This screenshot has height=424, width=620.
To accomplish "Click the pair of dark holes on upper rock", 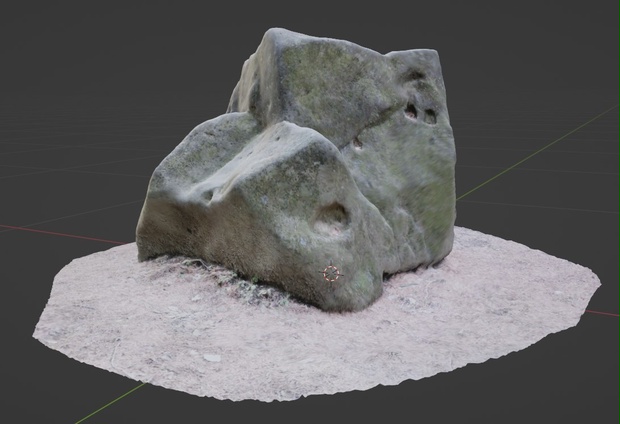I will coord(420,113).
